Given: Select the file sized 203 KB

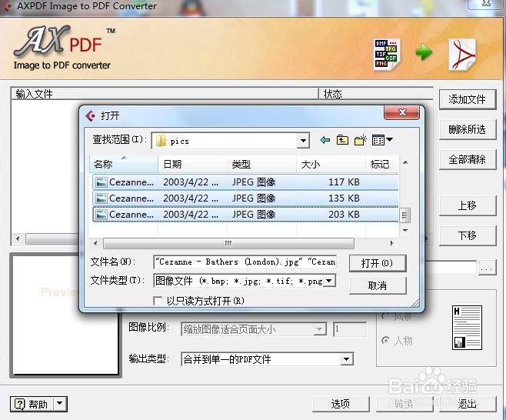Looking at the screenshot, I should click(x=245, y=215).
